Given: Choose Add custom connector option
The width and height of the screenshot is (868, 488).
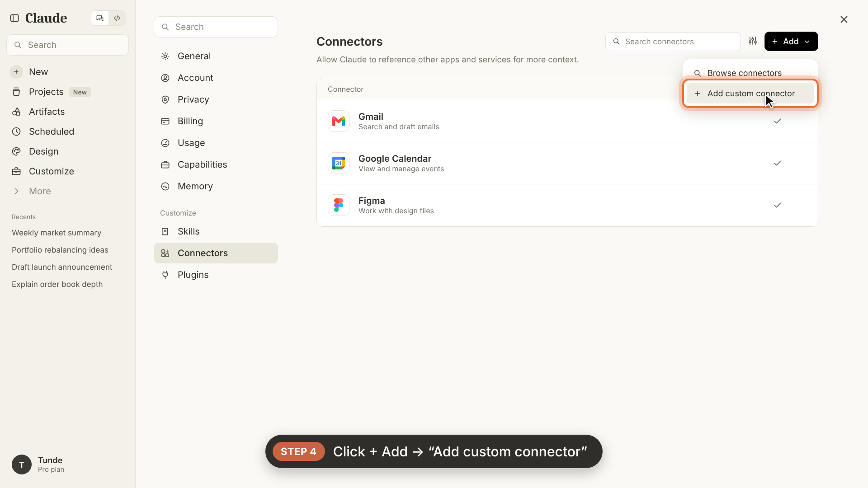Looking at the screenshot, I should 750,93.
